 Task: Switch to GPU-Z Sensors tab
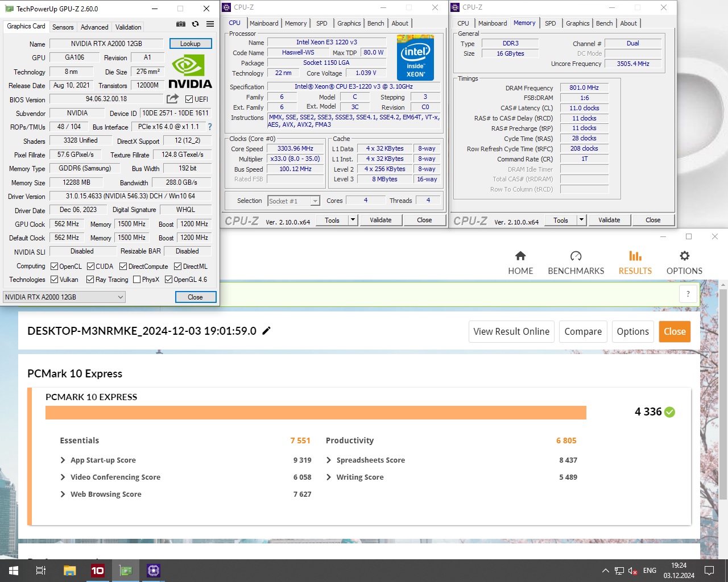pos(63,27)
